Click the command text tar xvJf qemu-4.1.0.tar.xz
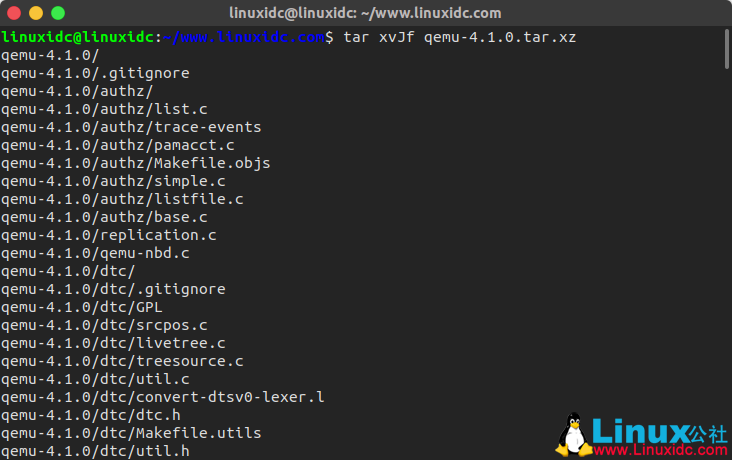The image size is (732, 460). click(x=460, y=37)
